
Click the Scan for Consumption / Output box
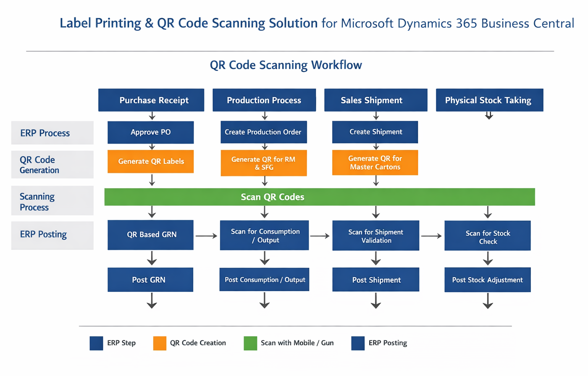(265, 235)
